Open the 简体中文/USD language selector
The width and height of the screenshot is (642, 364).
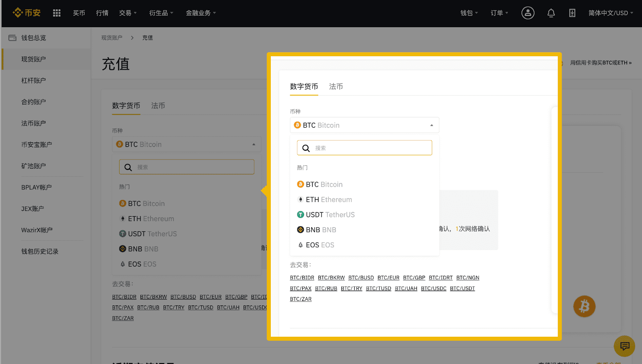[611, 13]
